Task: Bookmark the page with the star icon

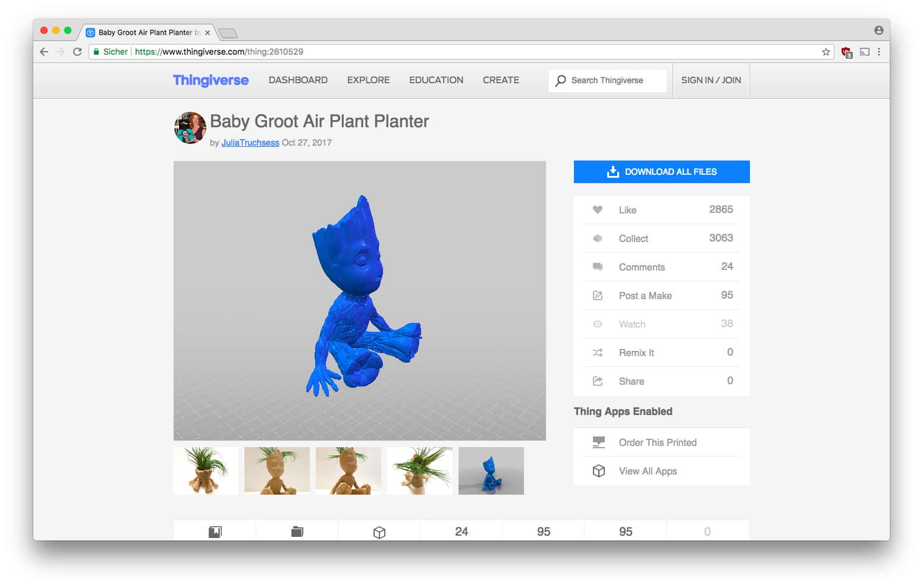Action: [x=827, y=52]
